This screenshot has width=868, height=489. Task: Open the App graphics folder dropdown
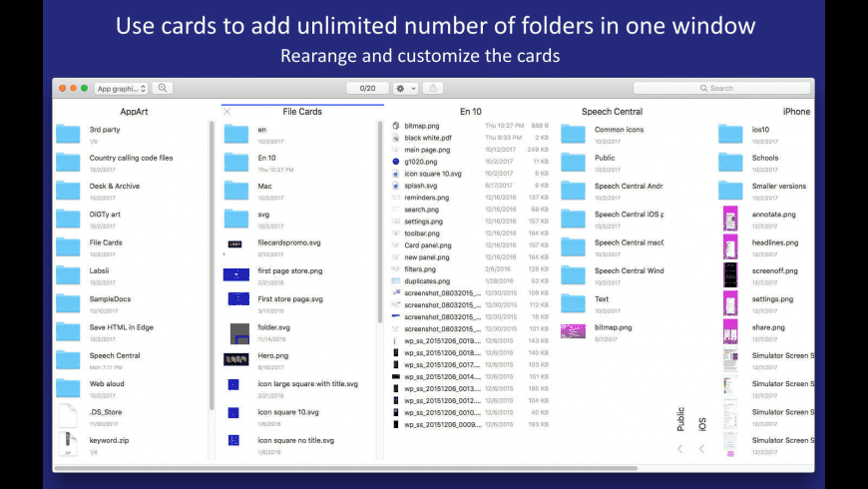(x=122, y=89)
